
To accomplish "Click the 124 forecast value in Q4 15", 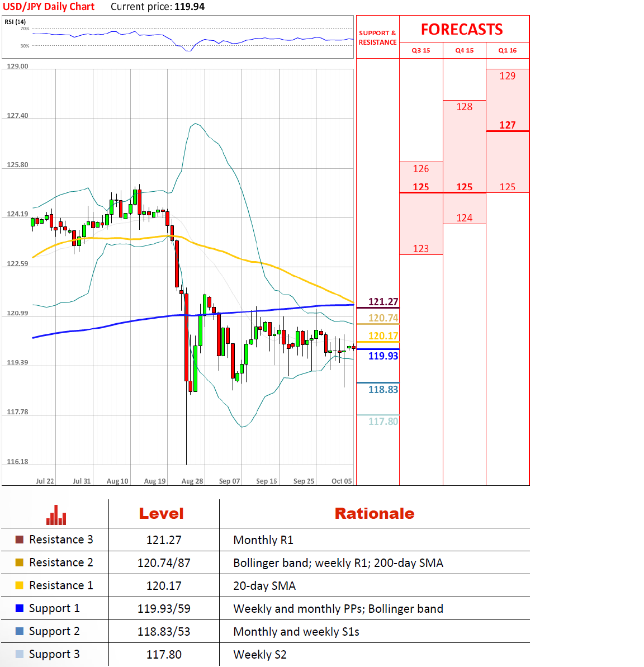I will [x=464, y=218].
